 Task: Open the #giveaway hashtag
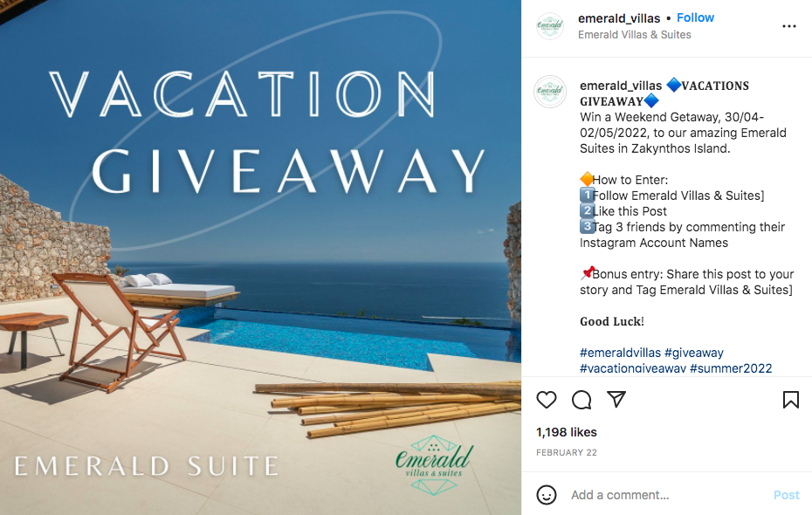[x=694, y=353]
